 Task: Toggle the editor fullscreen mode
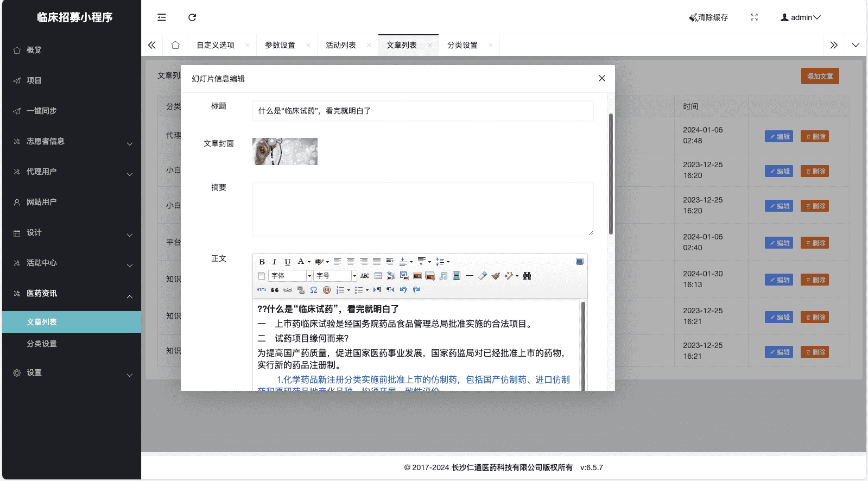tap(579, 262)
